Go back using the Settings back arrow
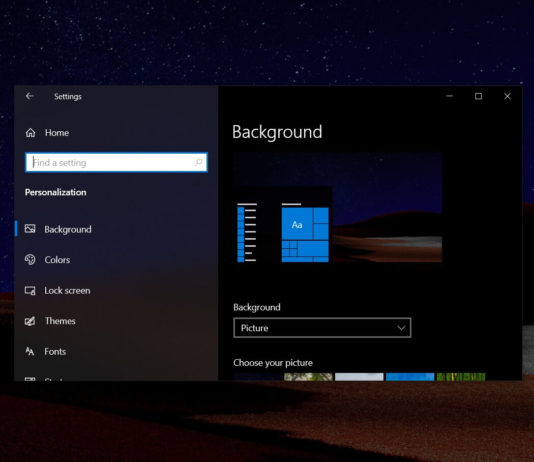Image resolution: width=534 pixels, height=462 pixels. [30, 96]
